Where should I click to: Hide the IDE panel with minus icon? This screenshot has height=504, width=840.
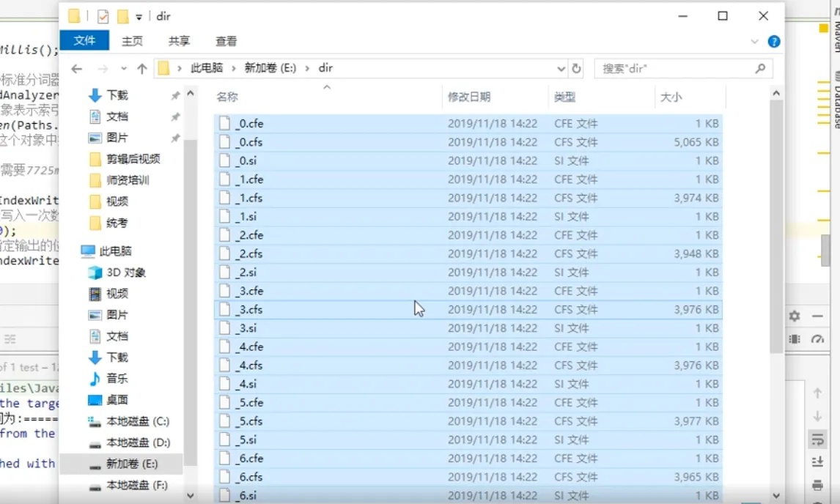coord(817,316)
